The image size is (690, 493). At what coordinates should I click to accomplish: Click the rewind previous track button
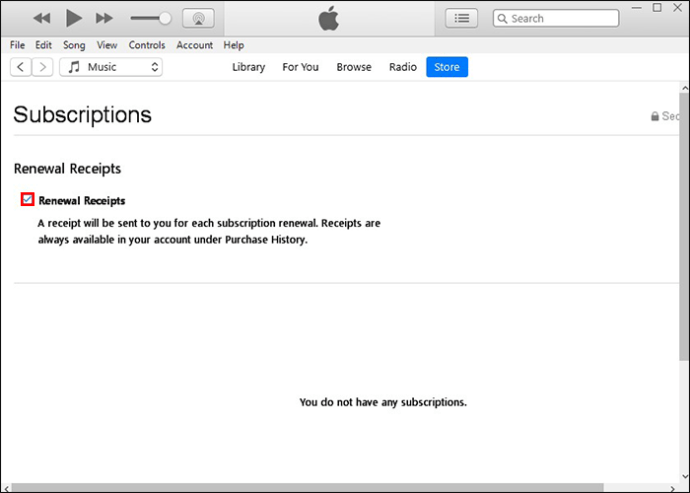42,18
